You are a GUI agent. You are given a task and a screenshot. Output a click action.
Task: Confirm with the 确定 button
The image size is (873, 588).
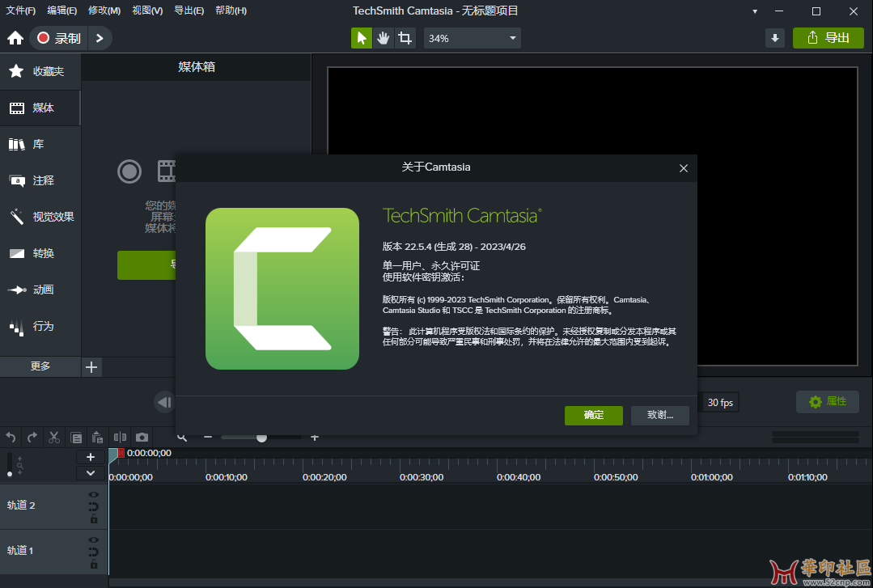594,415
